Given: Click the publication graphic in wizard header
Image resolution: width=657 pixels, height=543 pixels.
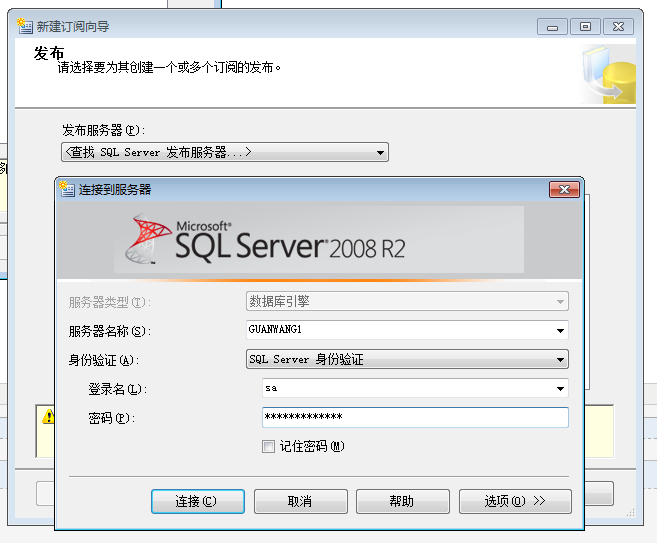Looking at the screenshot, I should click(x=609, y=74).
